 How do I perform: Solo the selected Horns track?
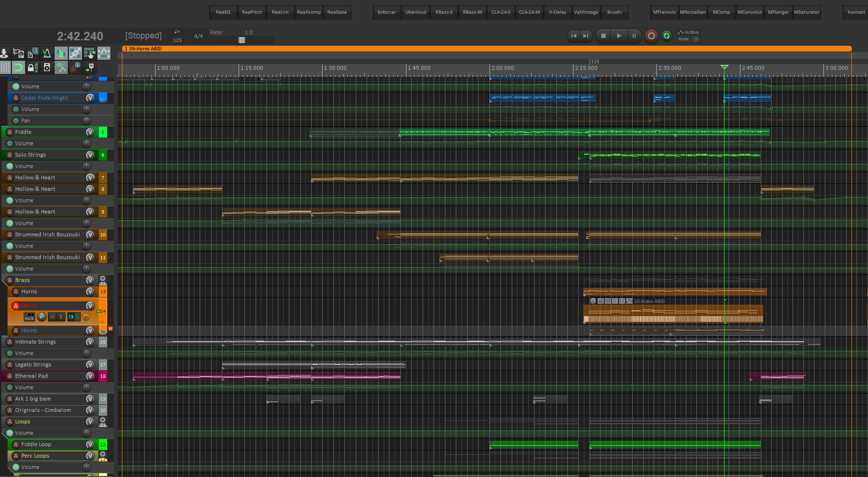point(61,317)
